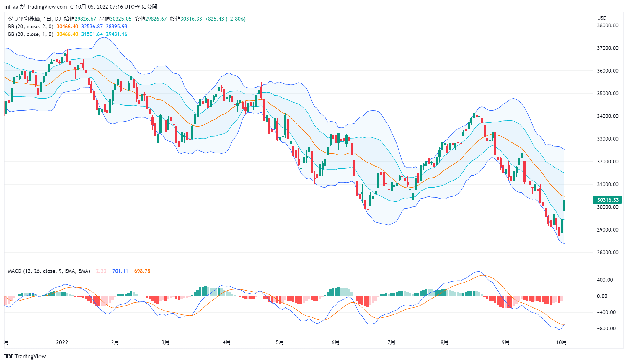
Task: Click the BB (20, close, 1, 0) label
Action: (30, 34)
